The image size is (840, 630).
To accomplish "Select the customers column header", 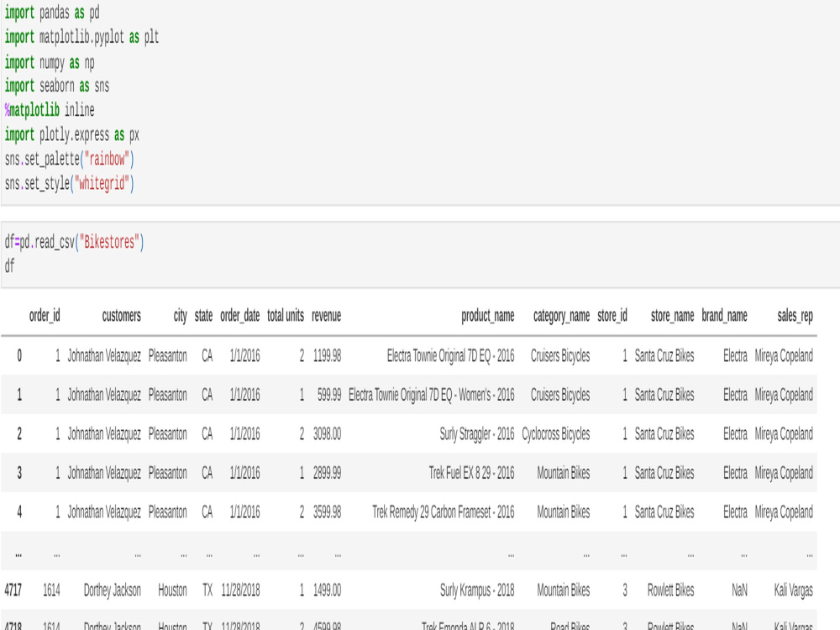I will click(122, 316).
